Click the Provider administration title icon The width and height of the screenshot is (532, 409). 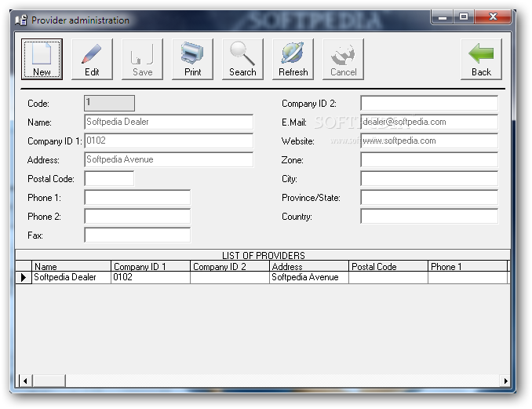20,20
